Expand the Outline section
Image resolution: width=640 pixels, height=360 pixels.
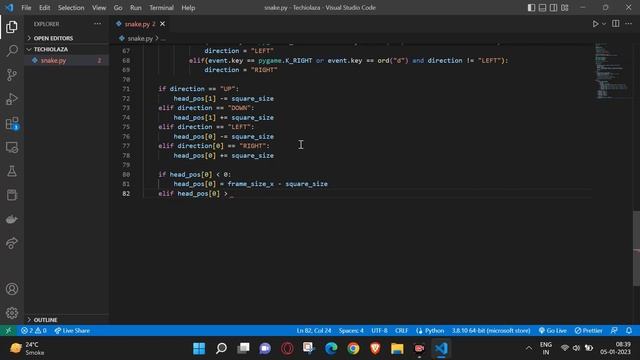click(x=67, y=320)
